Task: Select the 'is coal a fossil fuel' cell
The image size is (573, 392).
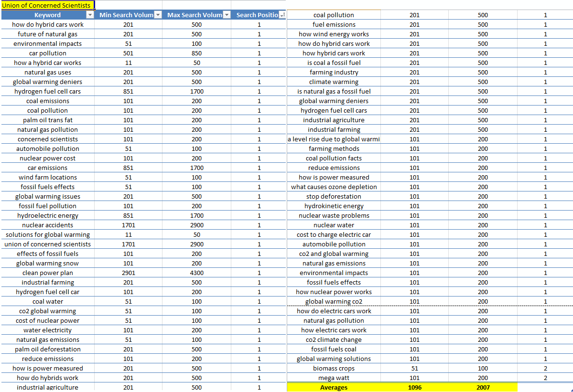Action: point(334,63)
